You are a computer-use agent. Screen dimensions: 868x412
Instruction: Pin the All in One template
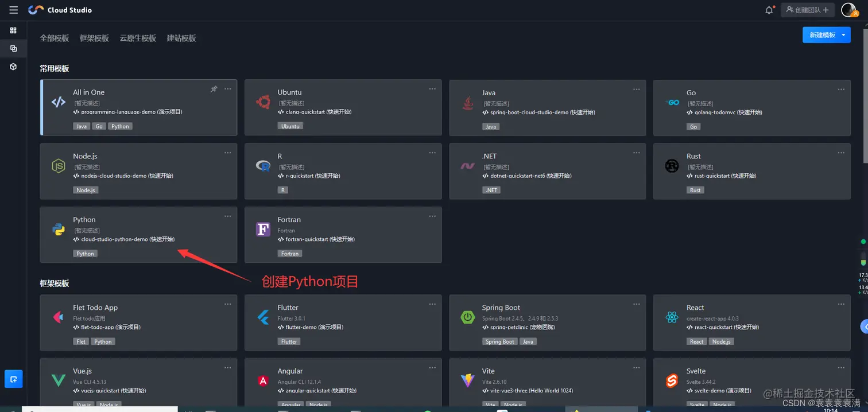click(x=214, y=89)
